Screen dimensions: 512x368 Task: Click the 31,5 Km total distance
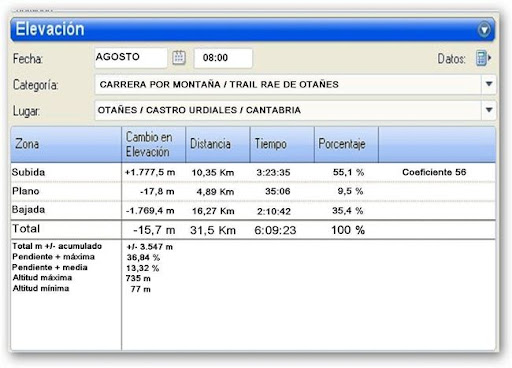[213, 230]
